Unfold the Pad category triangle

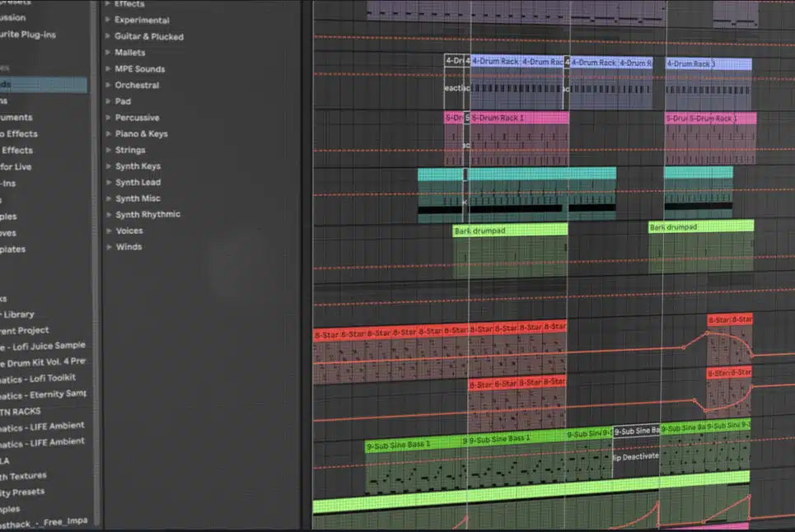pyautogui.click(x=107, y=100)
